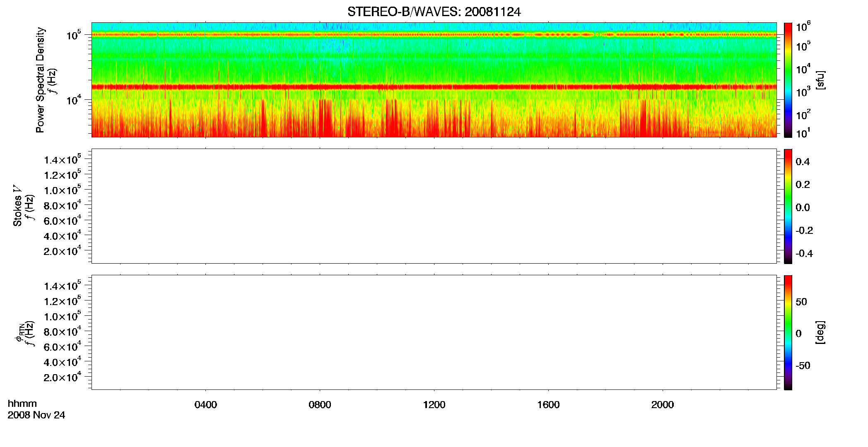This screenshot has height=447, width=868.
Task: Click the power spectral density color bar
Action: click(788, 80)
